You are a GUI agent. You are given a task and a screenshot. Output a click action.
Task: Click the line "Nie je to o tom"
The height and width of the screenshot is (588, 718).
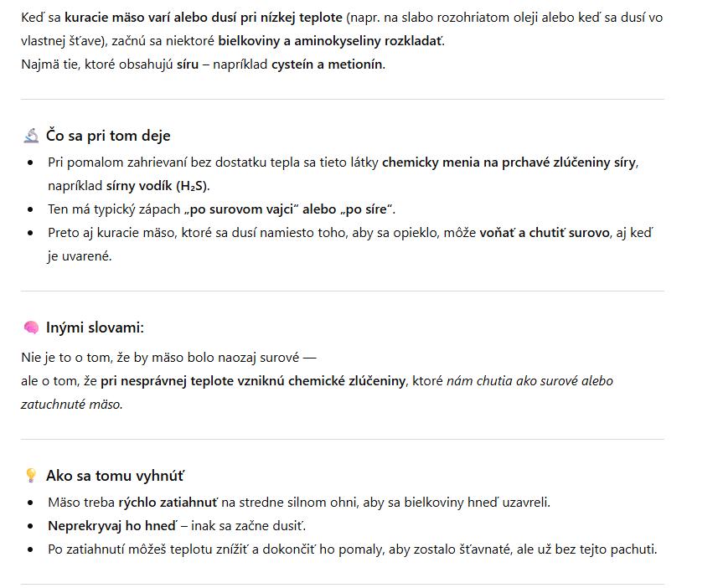tap(168, 358)
